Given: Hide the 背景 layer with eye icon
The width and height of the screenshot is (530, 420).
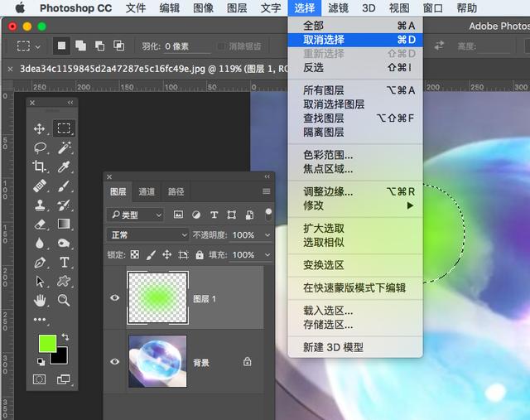Looking at the screenshot, I should point(115,361).
